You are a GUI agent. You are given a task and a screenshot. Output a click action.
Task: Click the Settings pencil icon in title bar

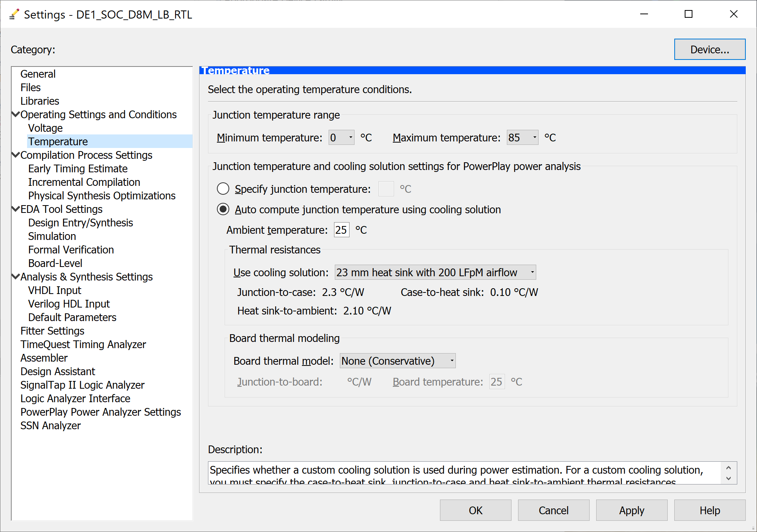(x=14, y=14)
